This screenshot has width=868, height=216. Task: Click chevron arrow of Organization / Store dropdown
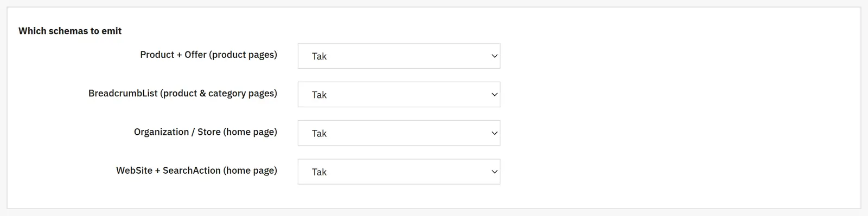(x=494, y=133)
